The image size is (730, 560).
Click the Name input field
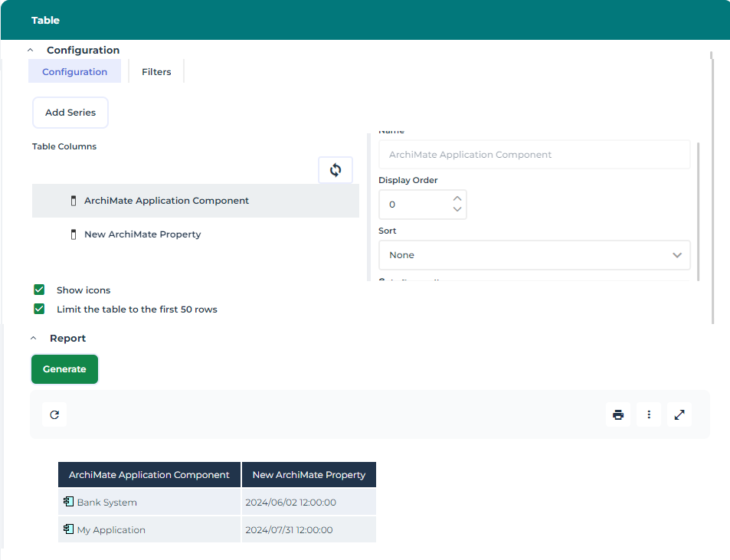[x=534, y=155]
